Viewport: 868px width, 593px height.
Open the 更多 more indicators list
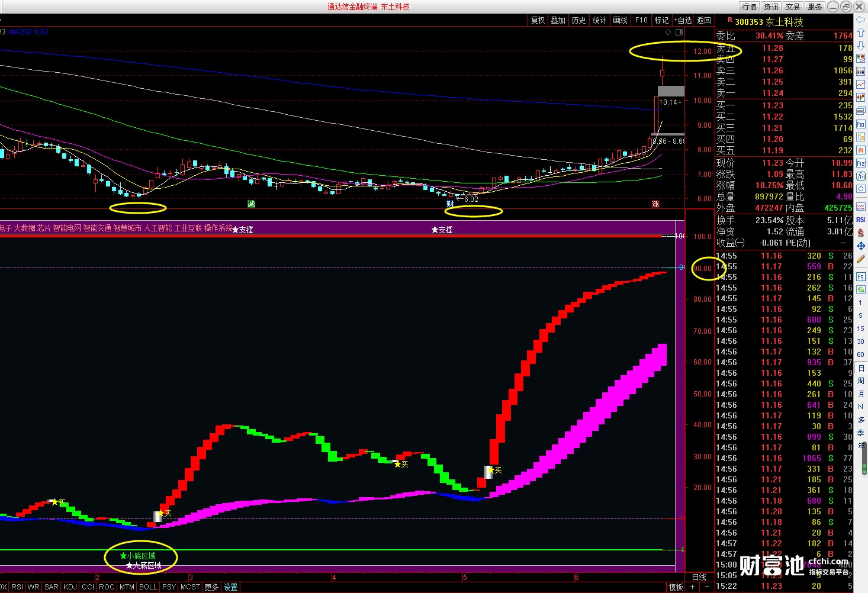[x=211, y=587]
